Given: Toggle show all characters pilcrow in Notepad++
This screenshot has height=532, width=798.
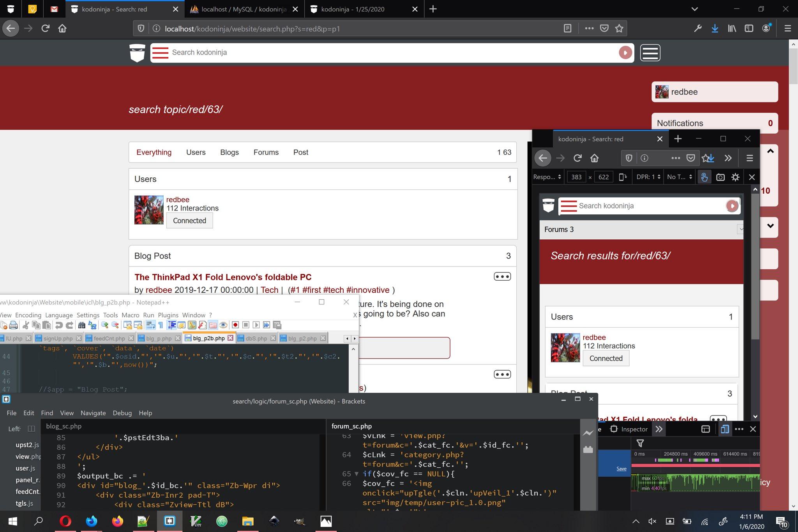Looking at the screenshot, I should point(161,325).
